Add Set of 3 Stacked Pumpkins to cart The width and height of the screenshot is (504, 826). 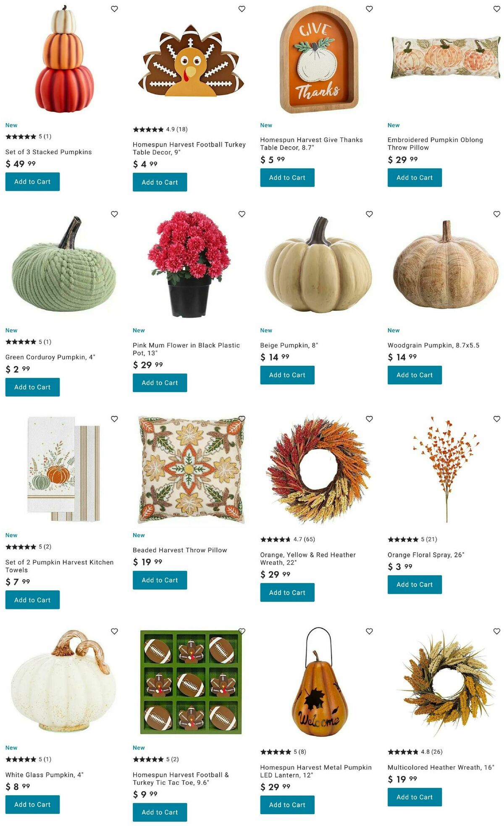pyautogui.click(x=32, y=182)
